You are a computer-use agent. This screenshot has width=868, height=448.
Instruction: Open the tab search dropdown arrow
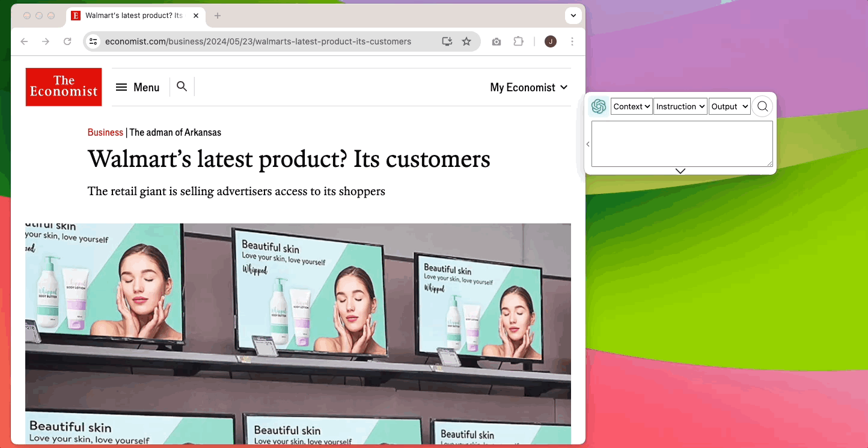(573, 16)
